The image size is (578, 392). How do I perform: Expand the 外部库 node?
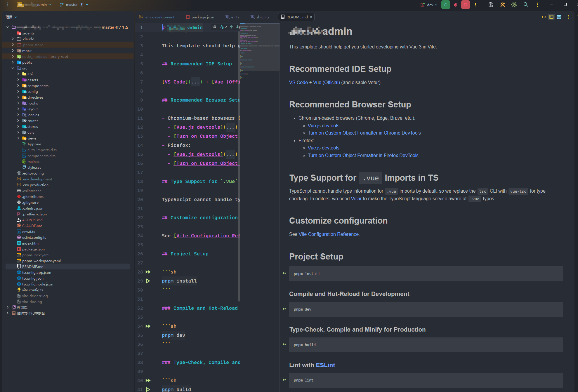8,307
